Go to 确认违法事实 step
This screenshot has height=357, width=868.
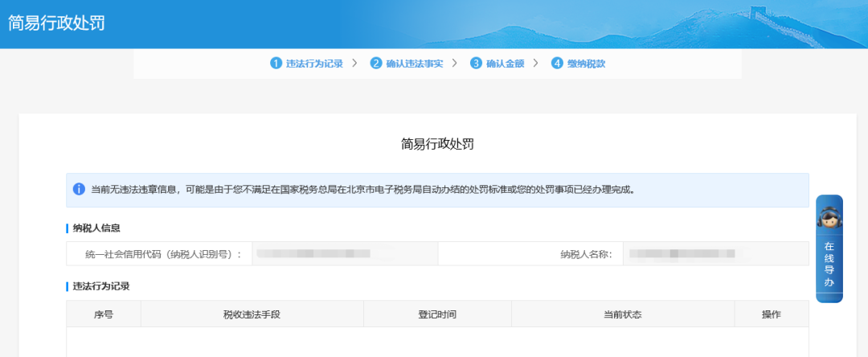(x=415, y=63)
